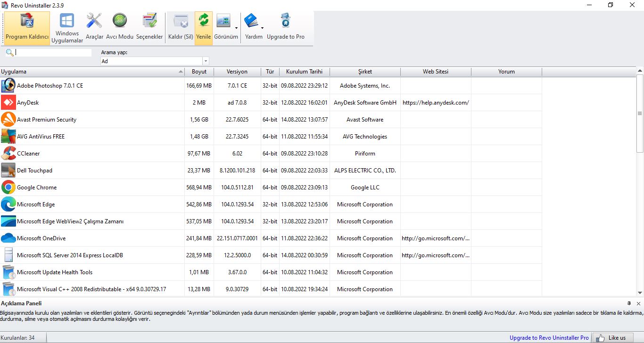Screen dimensions: 644x343
Task: Sort by Boyut column header
Action: [x=199, y=72]
